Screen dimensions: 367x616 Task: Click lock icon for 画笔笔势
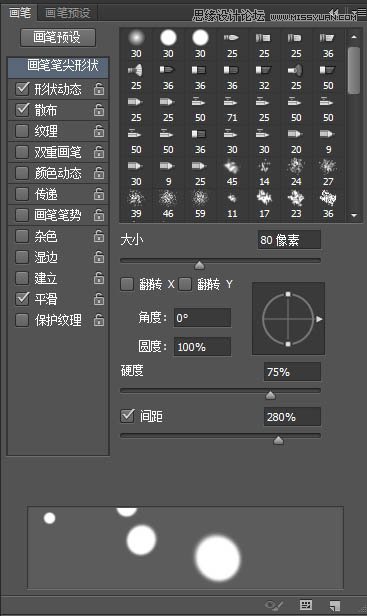click(x=99, y=215)
